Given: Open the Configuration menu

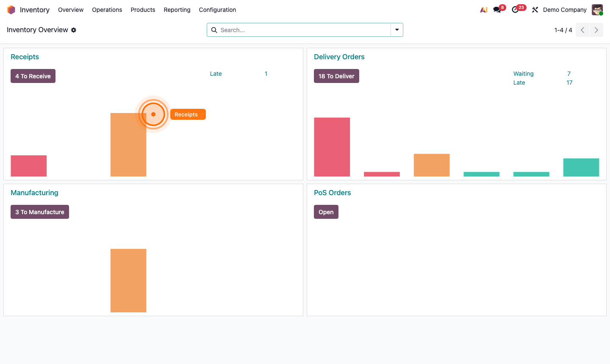Looking at the screenshot, I should (x=217, y=10).
